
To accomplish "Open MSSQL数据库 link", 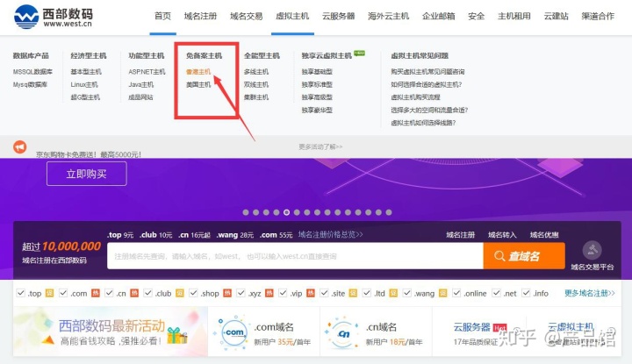I will (x=32, y=72).
